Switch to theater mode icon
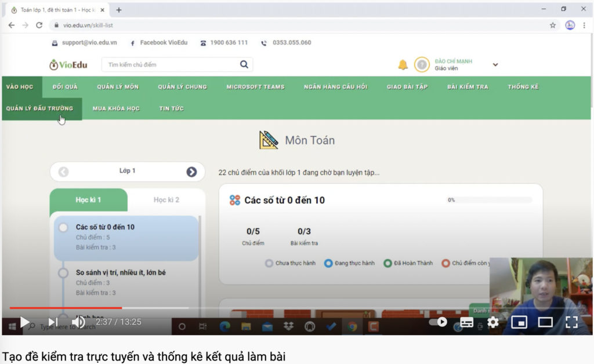Viewport: 594px width, 364px height. 545,322
